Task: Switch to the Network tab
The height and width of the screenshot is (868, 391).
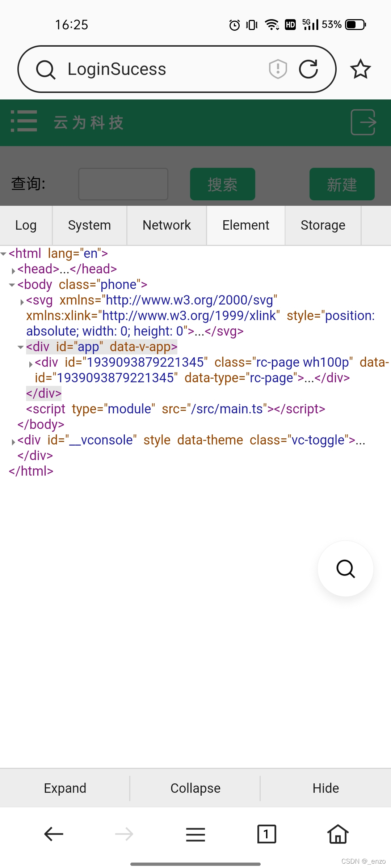Action: (x=167, y=225)
